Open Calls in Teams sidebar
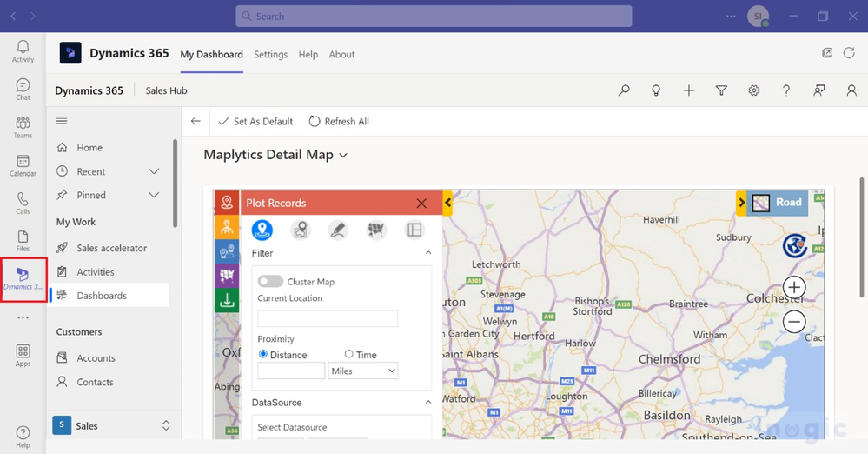 (x=23, y=204)
